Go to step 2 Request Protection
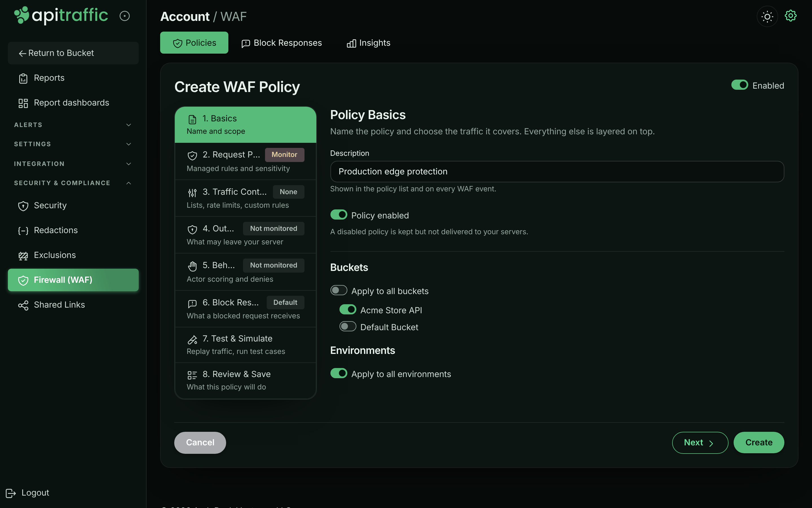812x508 pixels. point(245,161)
